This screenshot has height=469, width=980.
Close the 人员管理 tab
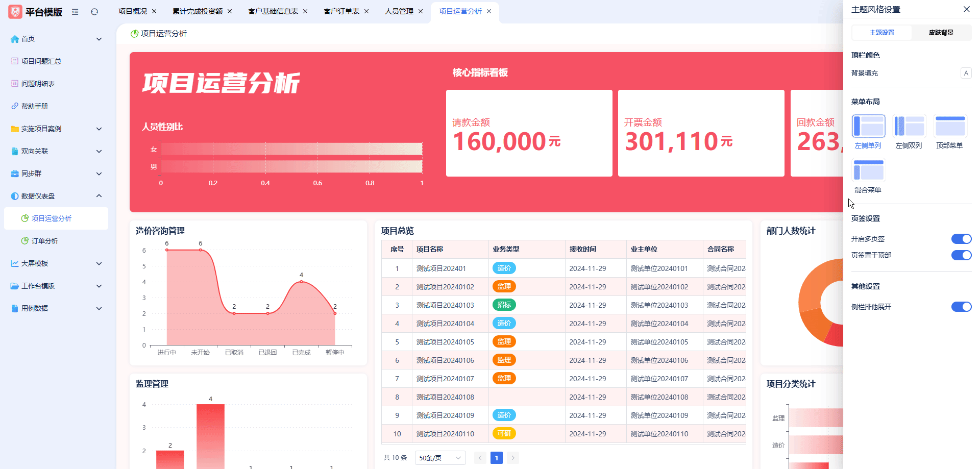coord(421,11)
